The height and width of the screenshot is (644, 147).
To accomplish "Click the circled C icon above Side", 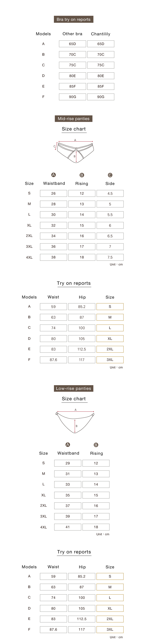I will [110, 175].
